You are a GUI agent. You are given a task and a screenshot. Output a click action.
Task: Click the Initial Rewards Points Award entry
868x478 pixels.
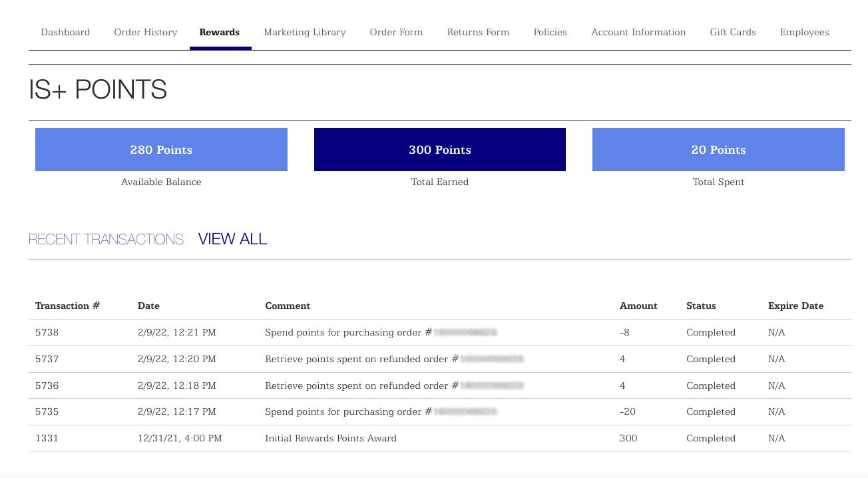click(x=331, y=438)
